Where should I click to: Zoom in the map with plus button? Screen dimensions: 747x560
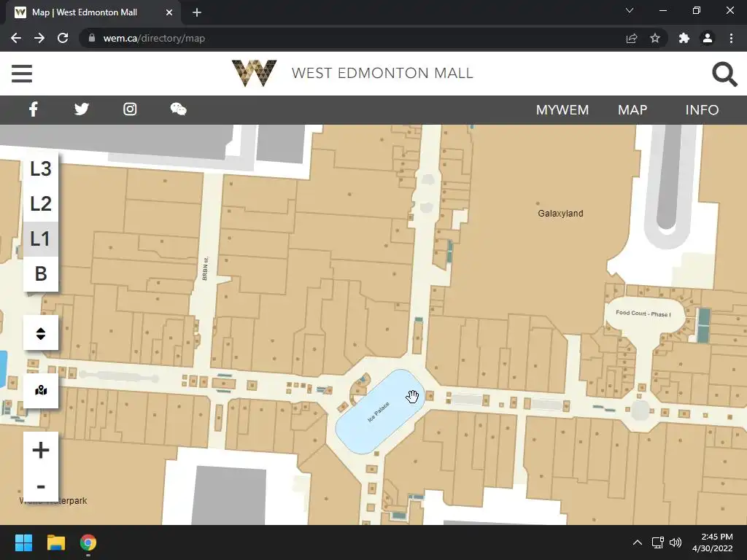(x=41, y=450)
